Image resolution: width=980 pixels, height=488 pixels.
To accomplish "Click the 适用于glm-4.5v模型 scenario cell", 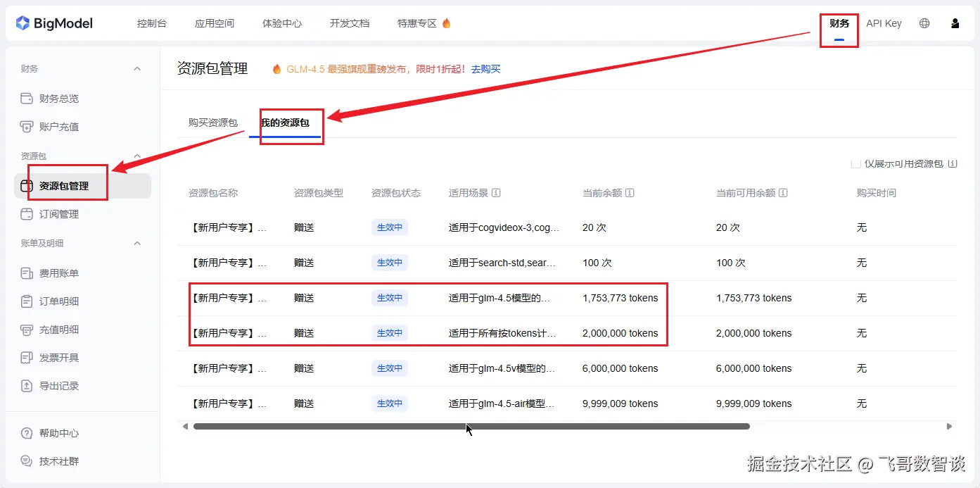I will pyautogui.click(x=502, y=368).
